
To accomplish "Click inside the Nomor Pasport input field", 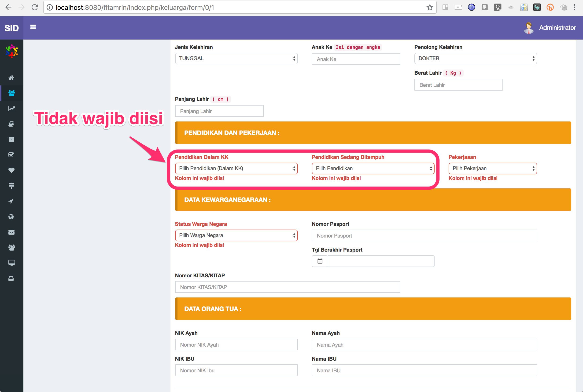I will click(x=424, y=235).
